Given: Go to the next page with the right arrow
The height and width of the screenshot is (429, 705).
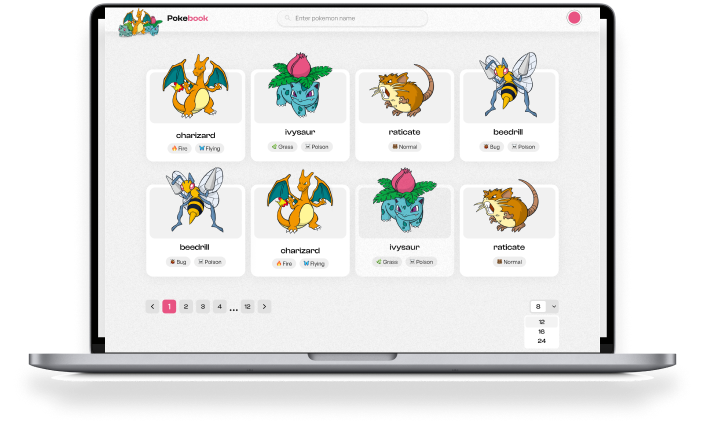Looking at the screenshot, I should tap(264, 307).
